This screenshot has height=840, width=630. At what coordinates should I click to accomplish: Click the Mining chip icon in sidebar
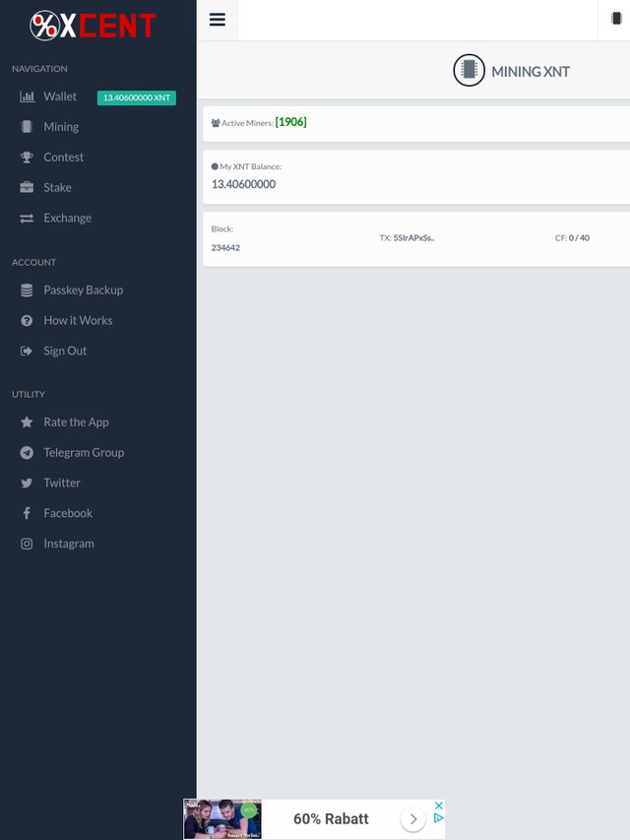(x=27, y=126)
